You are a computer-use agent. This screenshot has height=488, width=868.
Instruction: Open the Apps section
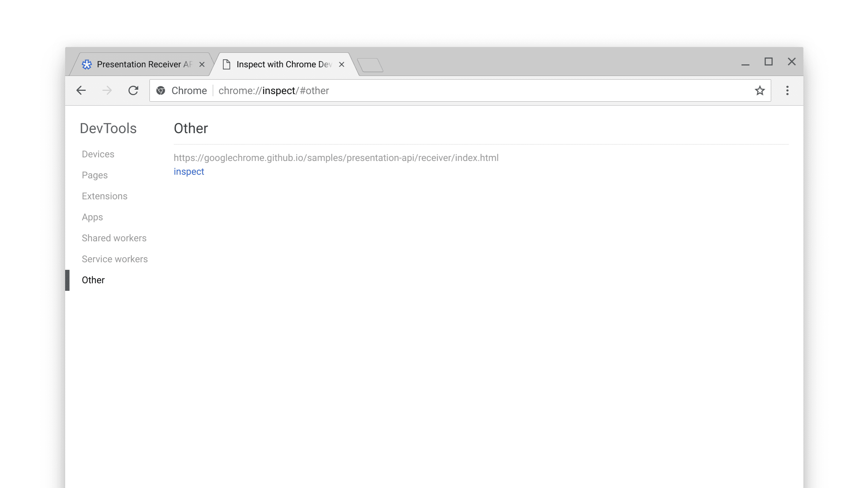coord(92,217)
